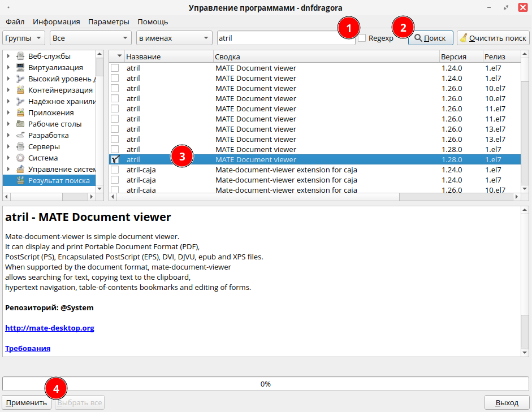Click the Результат поиска icon
532x412 pixels.
[20, 181]
